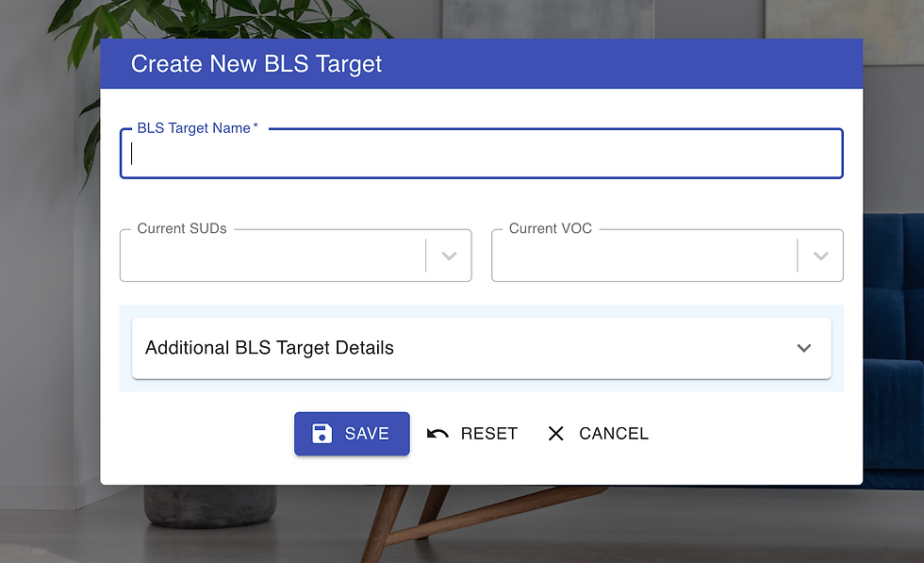Click inside the Current VOC combo box
Viewport: 924px width, 563px height.
click(644, 257)
